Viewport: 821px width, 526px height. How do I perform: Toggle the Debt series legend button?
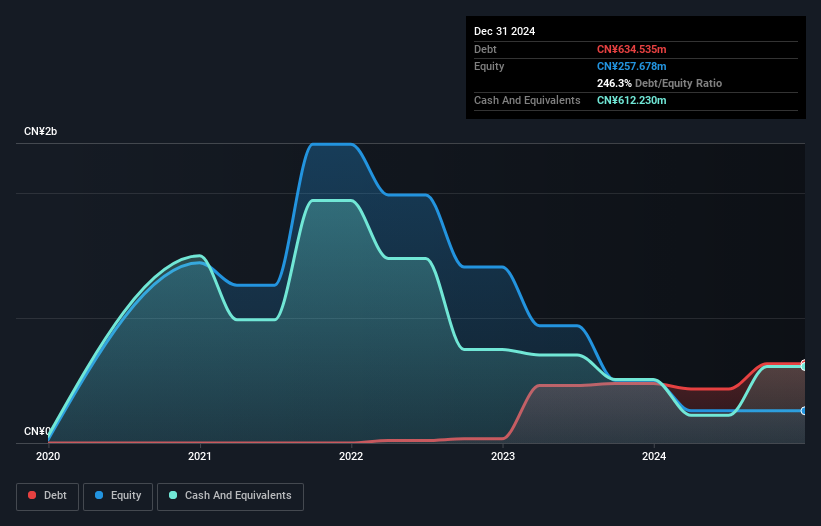click(48, 496)
